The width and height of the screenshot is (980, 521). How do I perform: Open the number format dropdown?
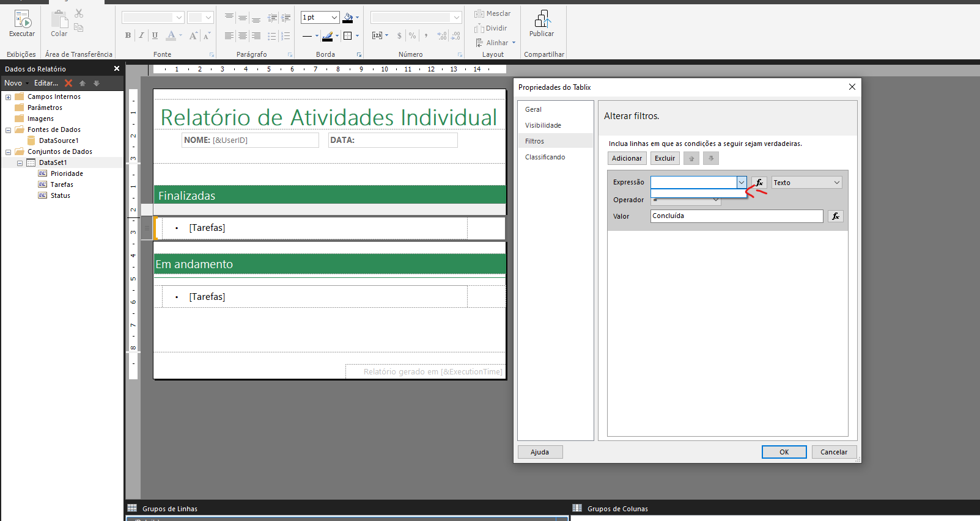[x=457, y=18]
